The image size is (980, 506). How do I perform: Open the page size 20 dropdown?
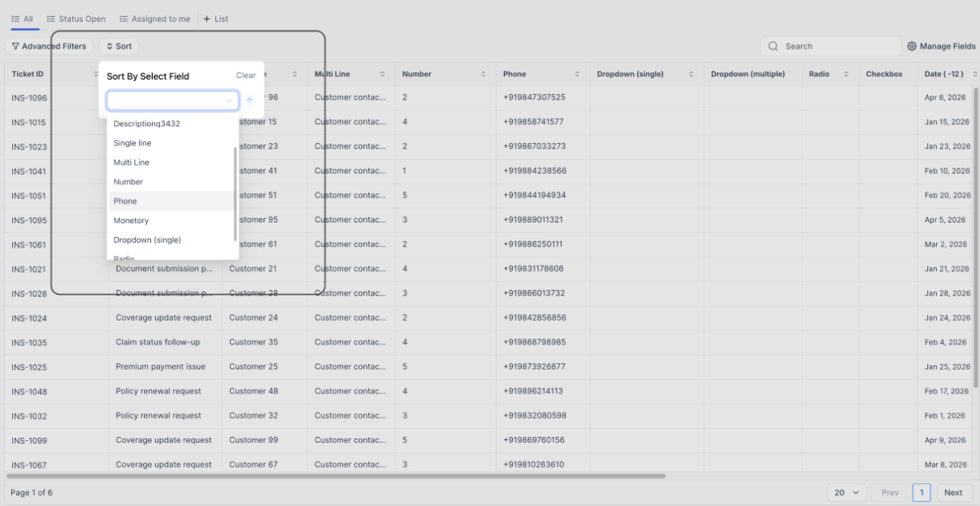(846, 492)
